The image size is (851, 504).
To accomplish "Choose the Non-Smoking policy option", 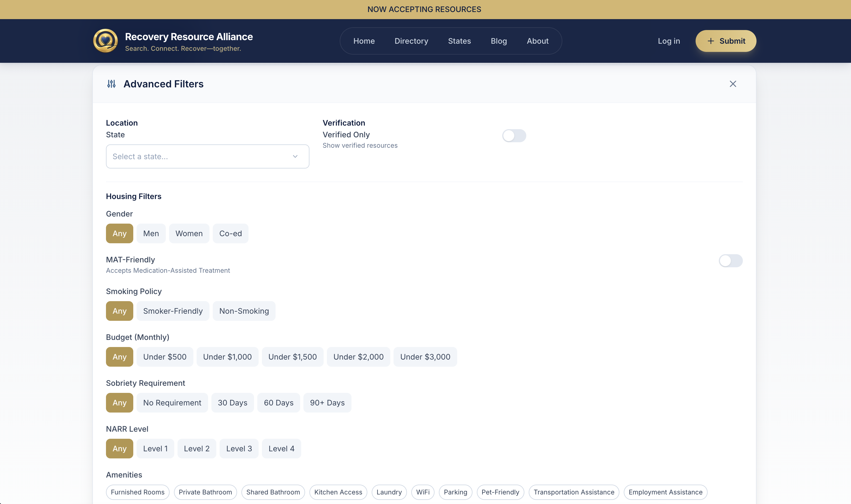I will click(244, 311).
